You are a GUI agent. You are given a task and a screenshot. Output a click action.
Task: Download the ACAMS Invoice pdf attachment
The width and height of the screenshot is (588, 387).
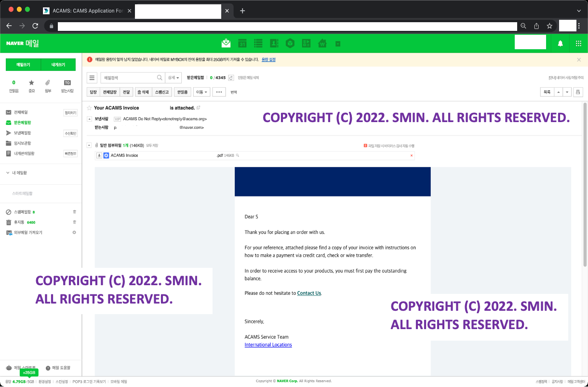coord(99,155)
